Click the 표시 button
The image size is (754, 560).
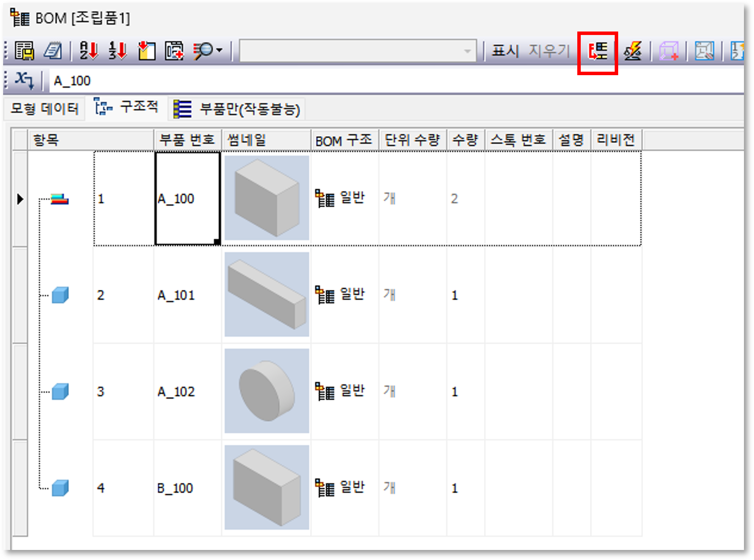tap(505, 51)
